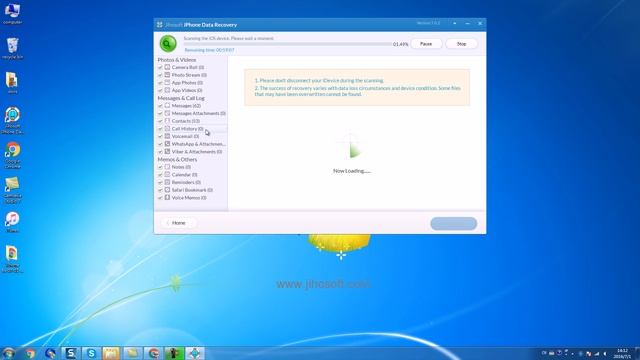Open the iTunes desktop shortcut

pyautogui.click(x=12, y=222)
